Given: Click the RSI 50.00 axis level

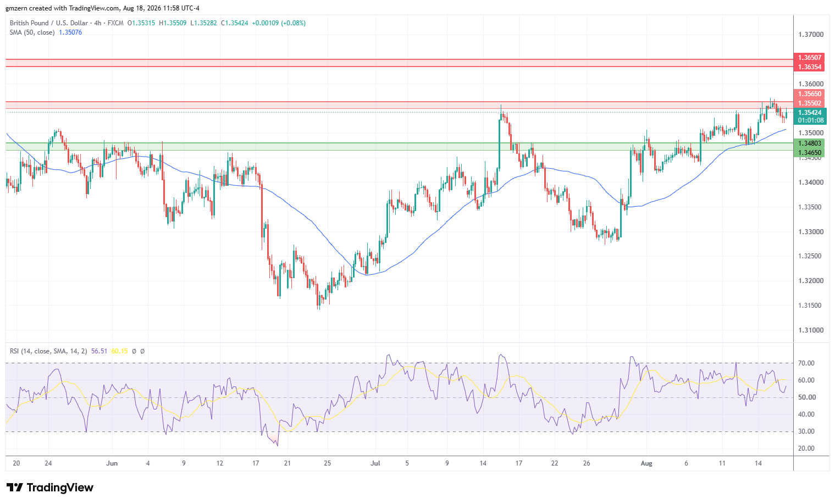Looking at the screenshot, I should (806, 397).
